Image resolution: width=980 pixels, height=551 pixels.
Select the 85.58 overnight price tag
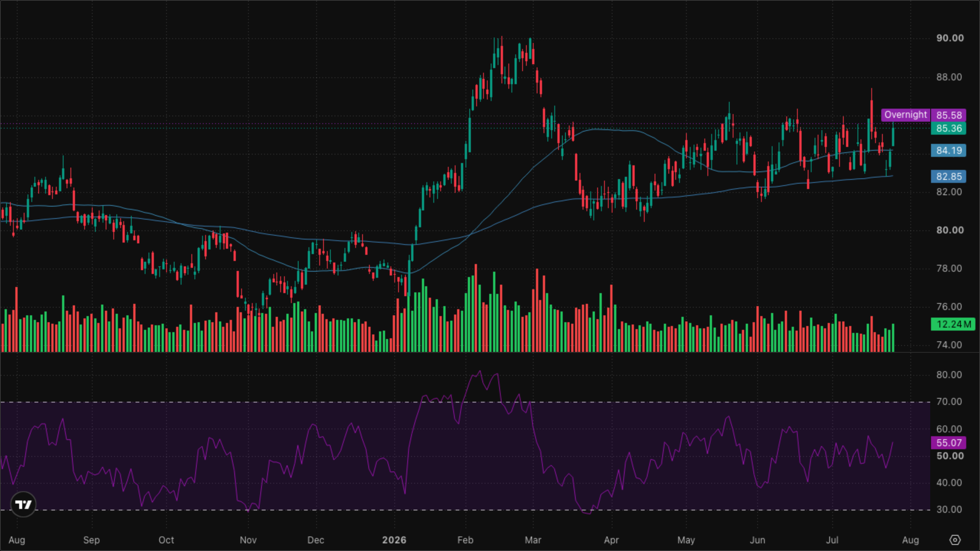[x=949, y=115]
